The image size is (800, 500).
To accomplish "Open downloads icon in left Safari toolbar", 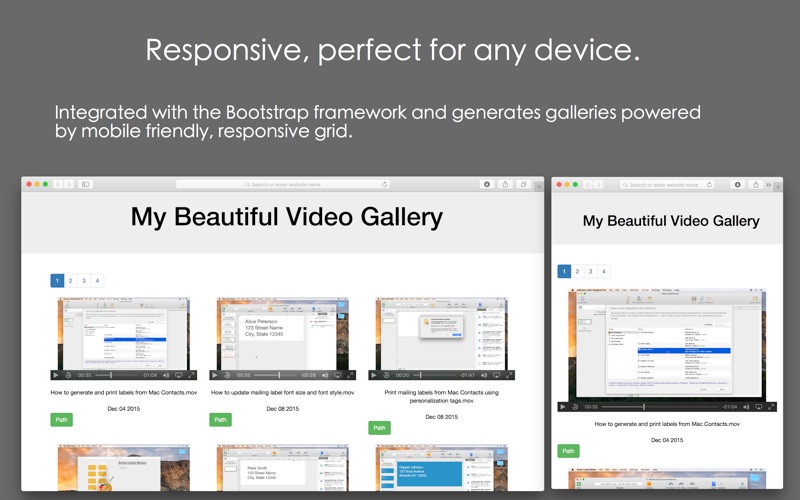I will 487,184.
